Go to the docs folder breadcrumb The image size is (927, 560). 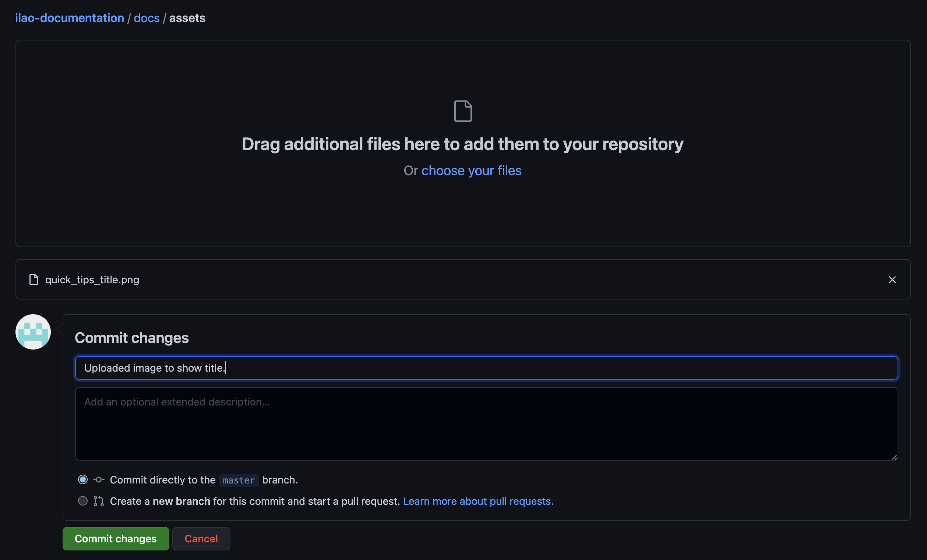pyautogui.click(x=147, y=18)
